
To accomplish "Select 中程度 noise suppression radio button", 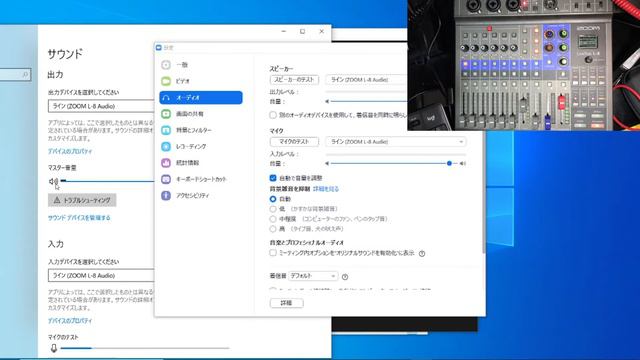I will click(x=273, y=219).
